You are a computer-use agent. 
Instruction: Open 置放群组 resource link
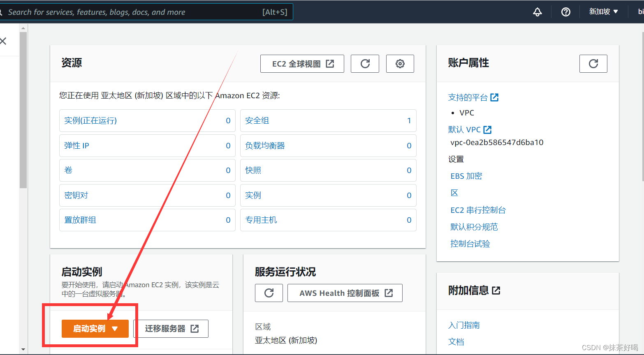(80, 220)
